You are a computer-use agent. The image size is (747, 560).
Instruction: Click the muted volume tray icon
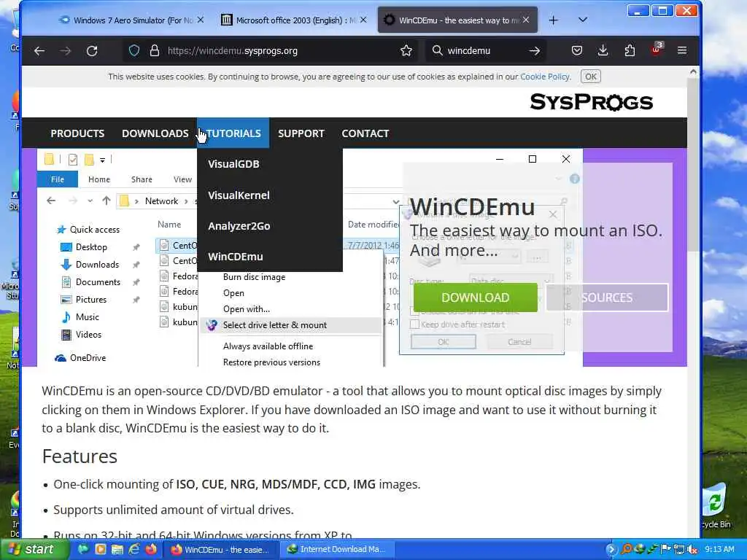(x=693, y=550)
